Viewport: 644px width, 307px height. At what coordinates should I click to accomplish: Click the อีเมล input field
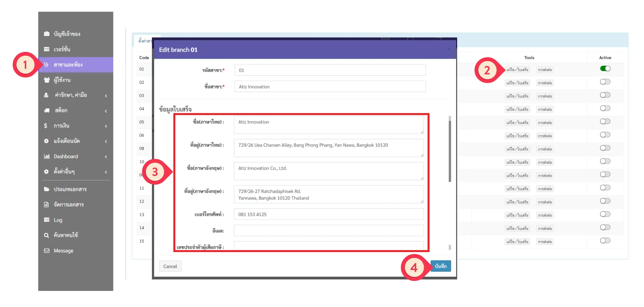tap(329, 231)
